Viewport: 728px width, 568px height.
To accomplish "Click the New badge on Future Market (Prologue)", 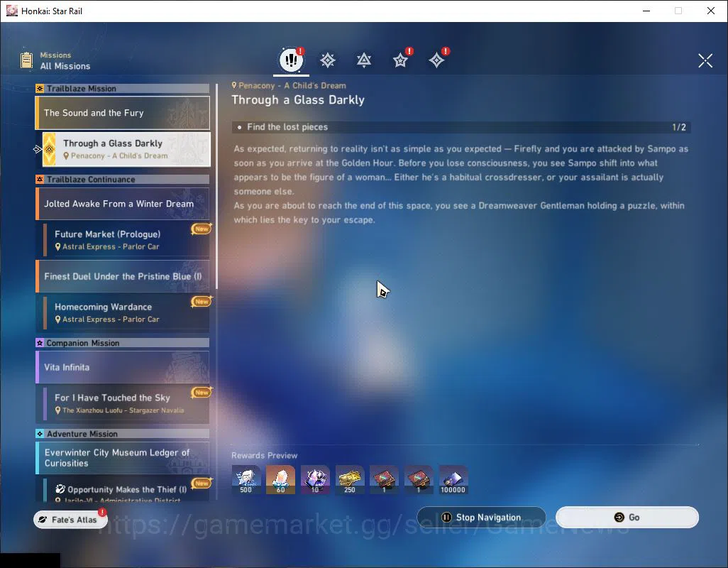I will [202, 229].
